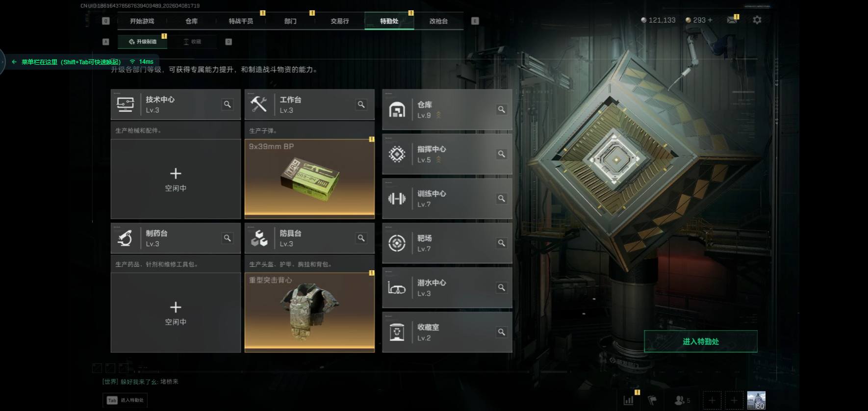The image size is (868, 411).
Task: Open 仓库 tab in top menu
Action: [191, 21]
